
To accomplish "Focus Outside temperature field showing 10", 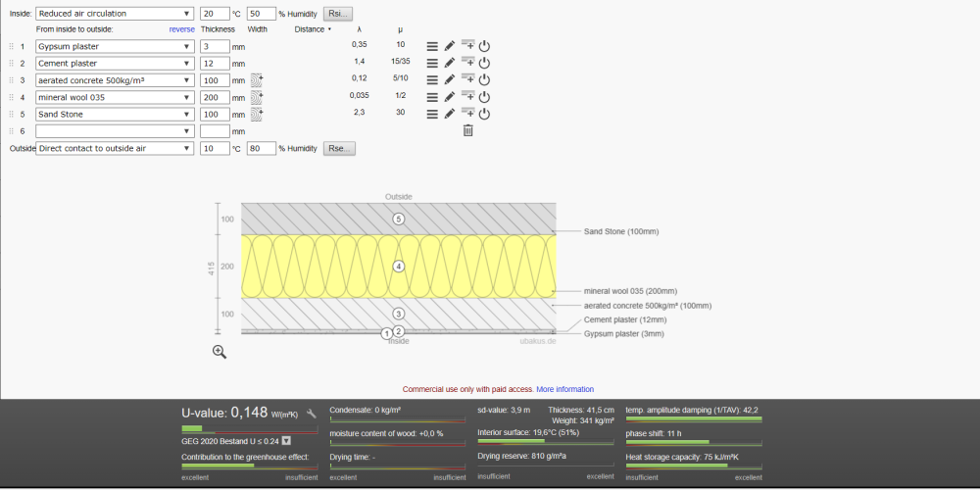I will pos(215,148).
